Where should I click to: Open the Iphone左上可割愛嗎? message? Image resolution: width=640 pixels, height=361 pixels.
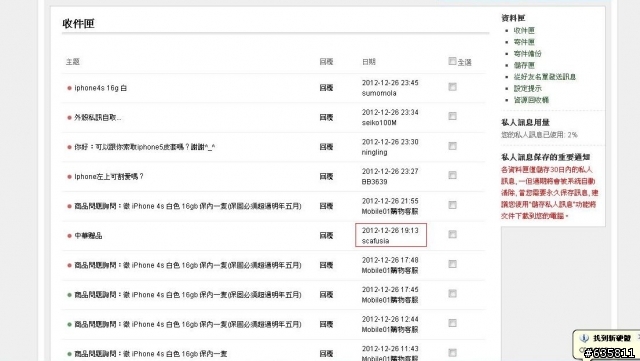[109, 176]
